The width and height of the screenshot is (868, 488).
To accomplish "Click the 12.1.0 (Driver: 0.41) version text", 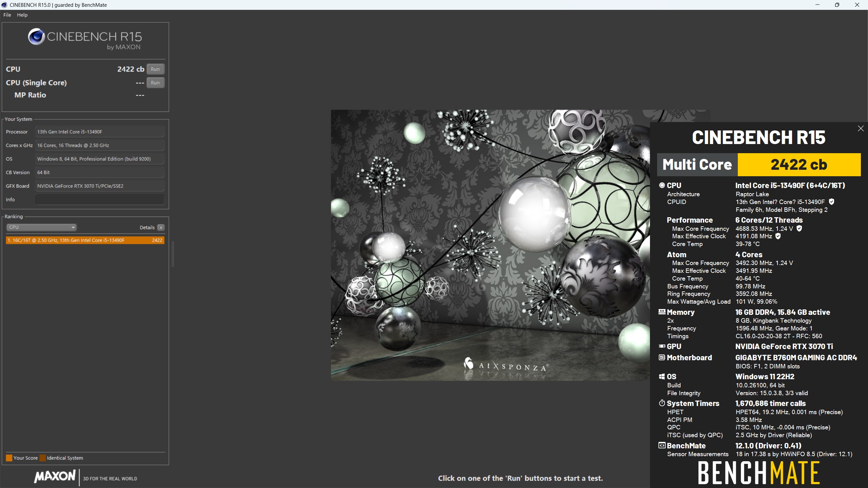I will click(768, 446).
